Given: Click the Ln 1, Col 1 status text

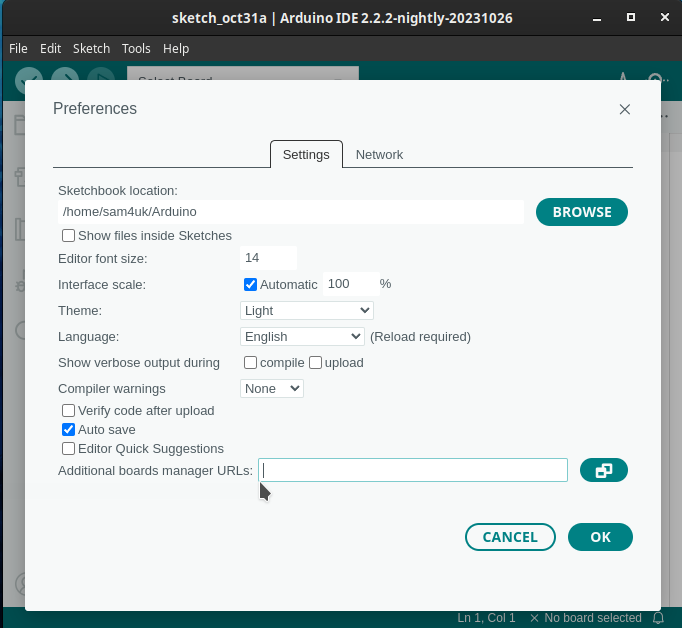Looking at the screenshot, I should tap(486, 618).
